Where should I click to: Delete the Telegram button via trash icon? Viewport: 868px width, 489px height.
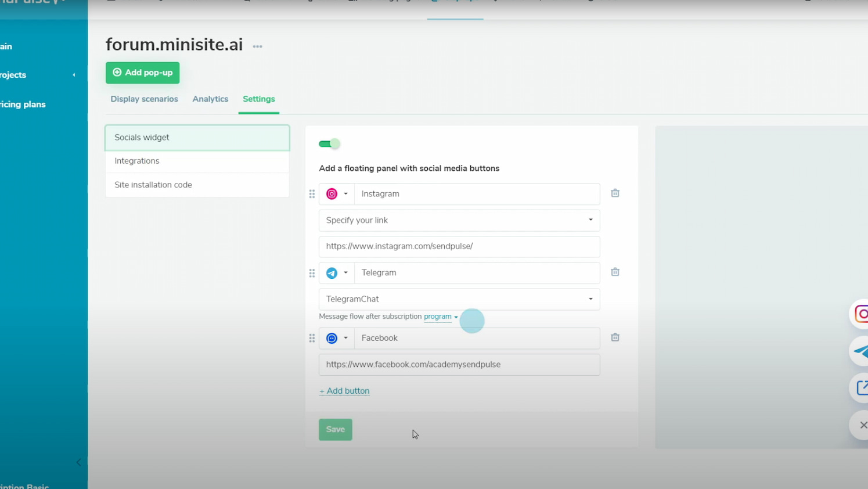615,271
